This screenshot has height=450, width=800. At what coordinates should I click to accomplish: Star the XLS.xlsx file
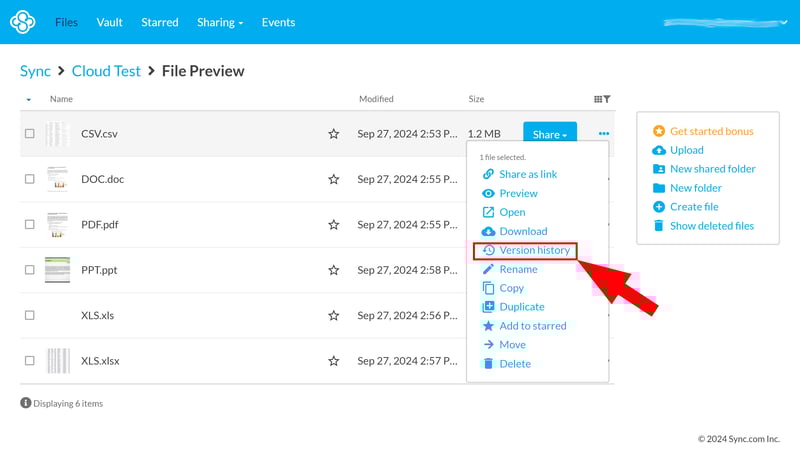[x=334, y=361]
